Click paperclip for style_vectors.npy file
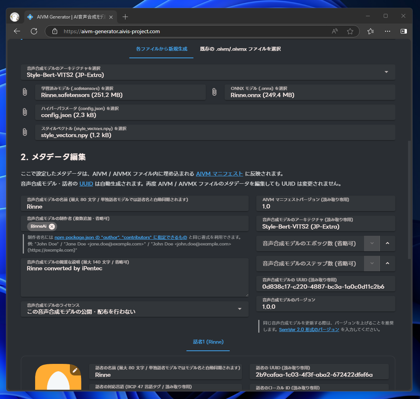Viewport: 420px width, 399px height. point(25,132)
